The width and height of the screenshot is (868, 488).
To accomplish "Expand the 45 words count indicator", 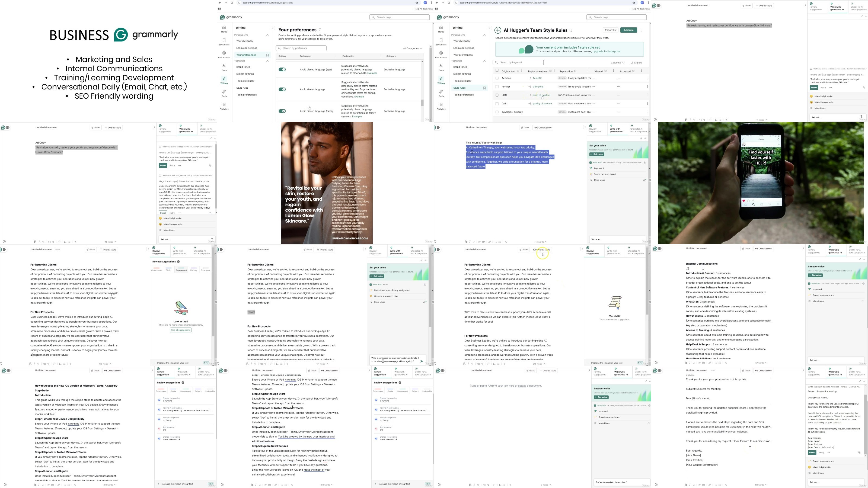I will click(x=541, y=242).
